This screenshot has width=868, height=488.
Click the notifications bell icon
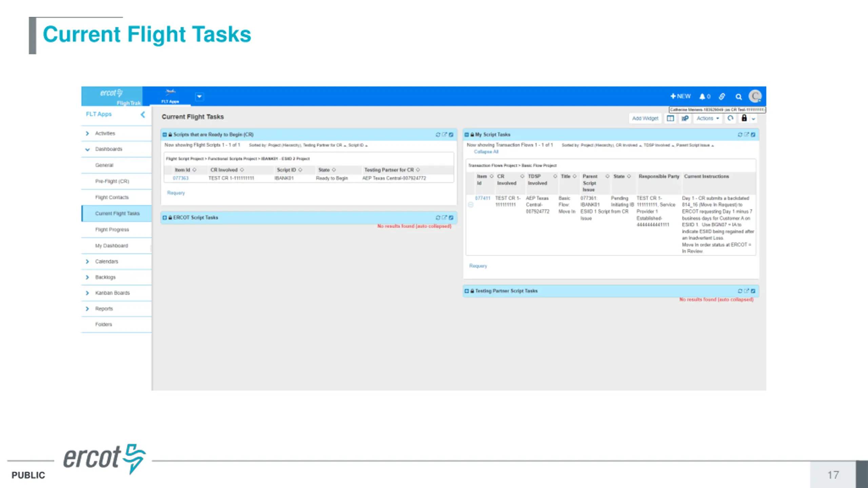702,97
